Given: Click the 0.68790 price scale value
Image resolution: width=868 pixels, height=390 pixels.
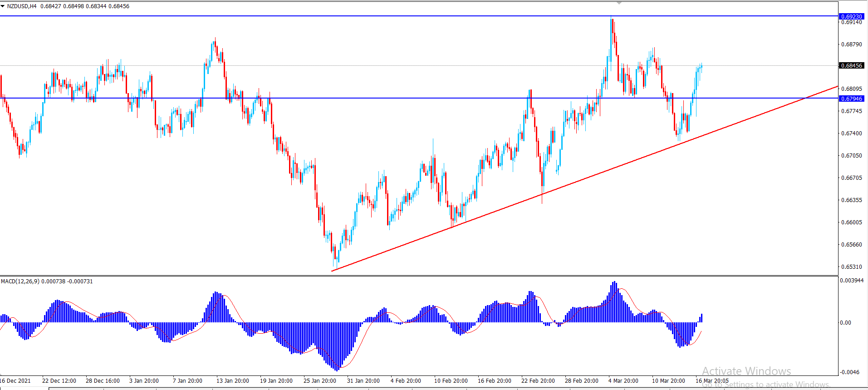Looking at the screenshot, I should pos(852,44).
